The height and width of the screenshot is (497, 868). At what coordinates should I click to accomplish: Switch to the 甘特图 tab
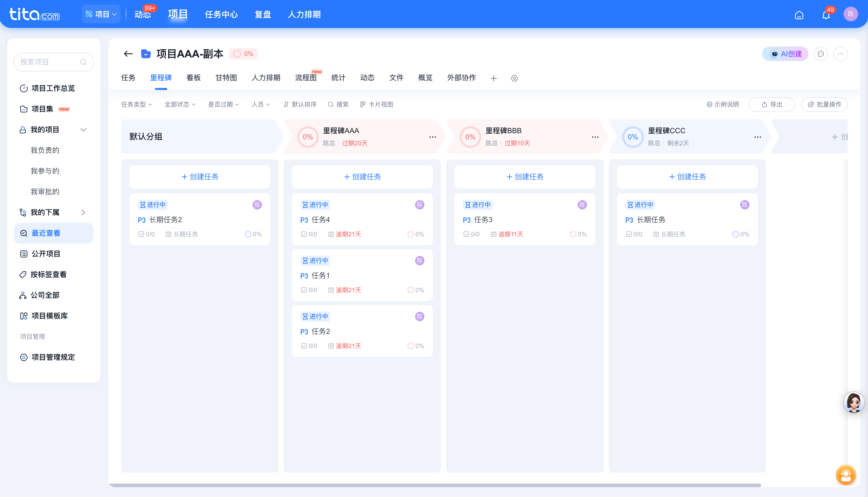pyautogui.click(x=226, y=78)
